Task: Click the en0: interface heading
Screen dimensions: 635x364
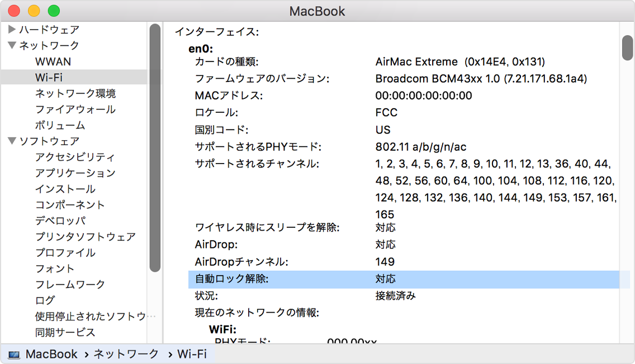Action: (201, 49)
